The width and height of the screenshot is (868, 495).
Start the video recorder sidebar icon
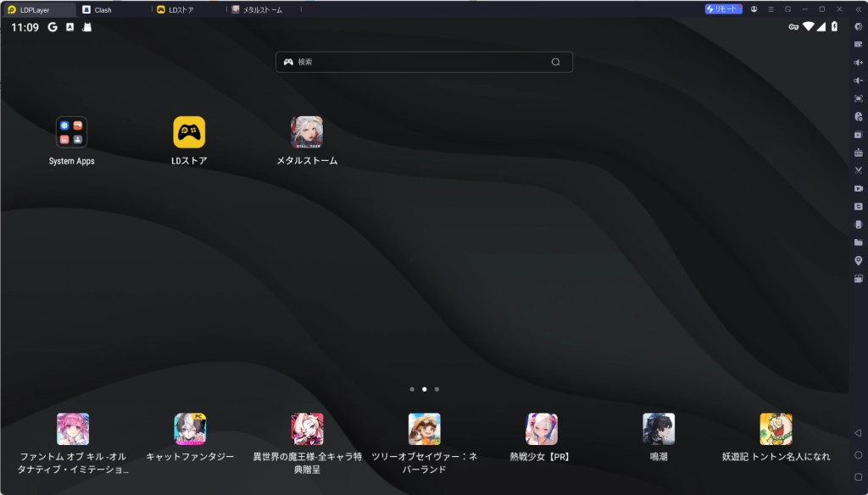[858, 188]
